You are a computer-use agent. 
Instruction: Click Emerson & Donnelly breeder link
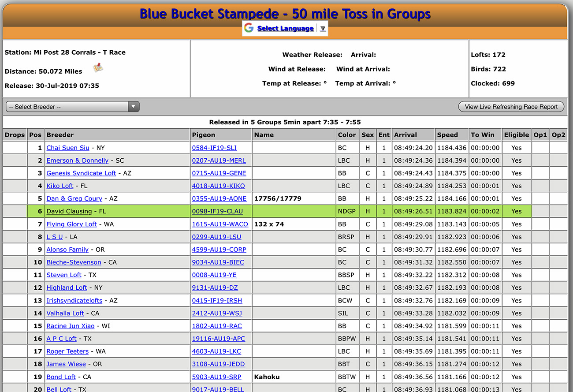pos(78,161)
